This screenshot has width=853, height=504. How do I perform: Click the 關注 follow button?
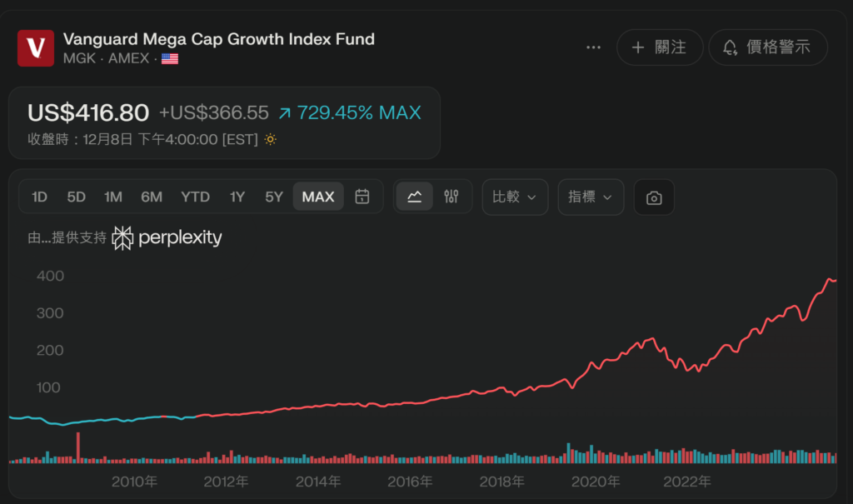[x=660, y=47]
